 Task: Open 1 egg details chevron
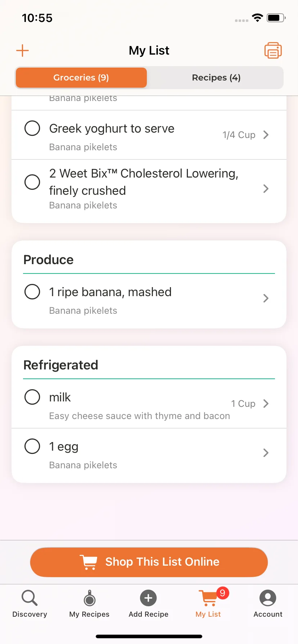pos(266,453)
